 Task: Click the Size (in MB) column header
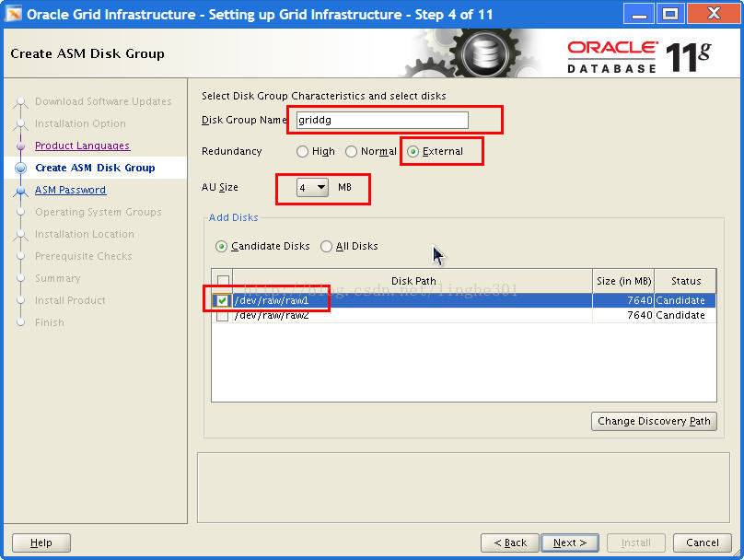click(x=623, y=281)
